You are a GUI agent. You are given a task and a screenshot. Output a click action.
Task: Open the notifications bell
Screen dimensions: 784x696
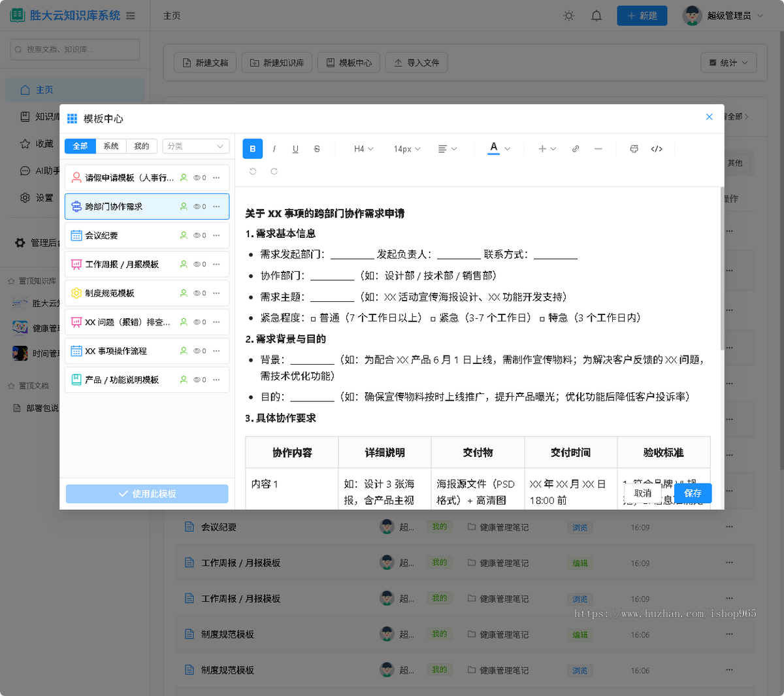(596, 16)
